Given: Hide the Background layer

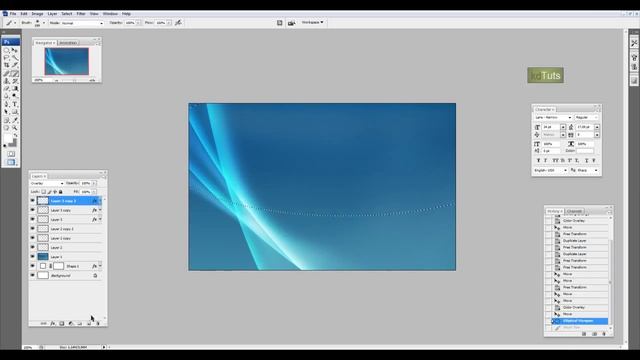Looking at the screenshot, I should (32, 276).
